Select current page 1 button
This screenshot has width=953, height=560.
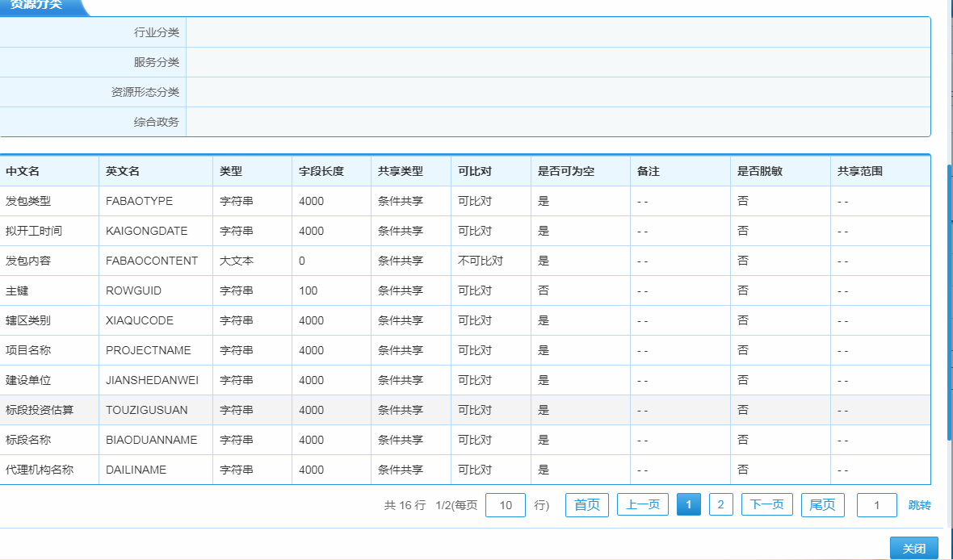(x=688, y=505)
